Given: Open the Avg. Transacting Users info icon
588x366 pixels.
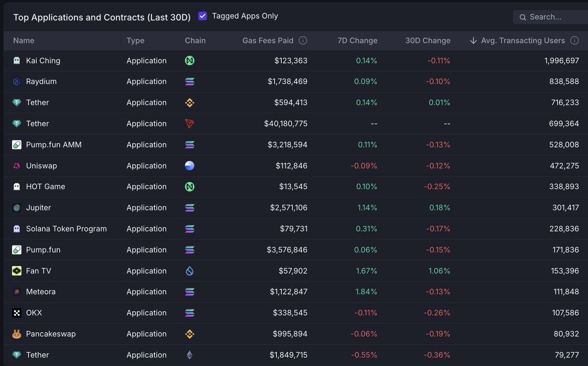Looking at the screenshot, I should pyautogui.click(x=574, y=41).
